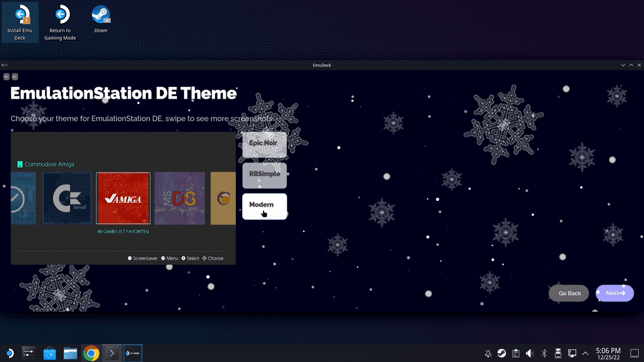Decrease font size with A- button

(15, 77)
